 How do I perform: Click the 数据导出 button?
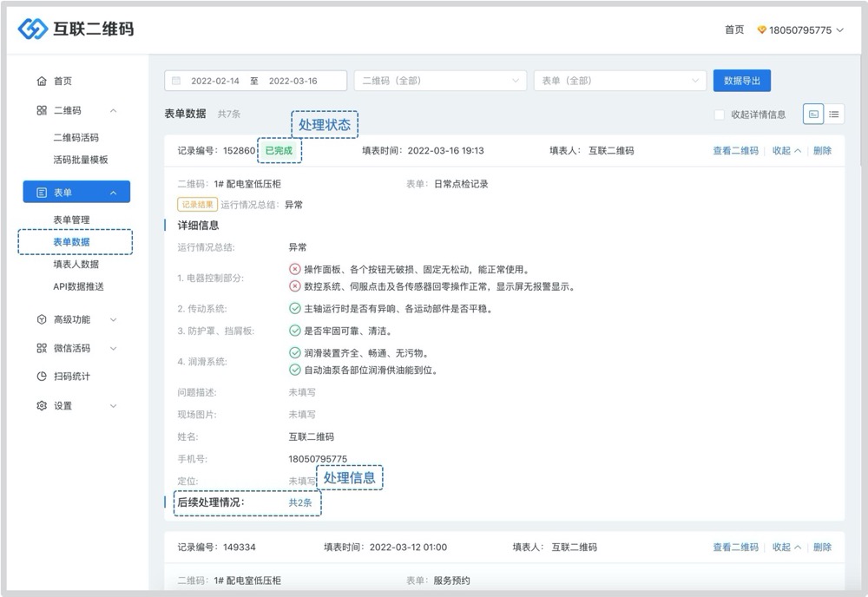(741, 81)
